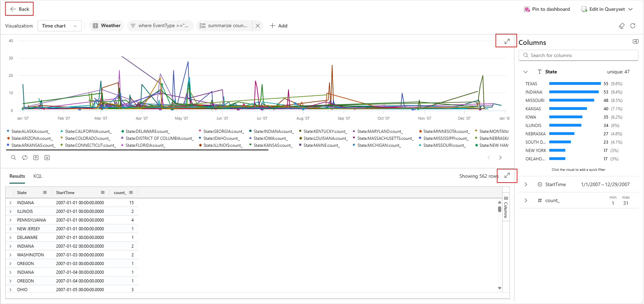Click the legend horizontal scrollbar
The image size is (644, 304).
click(137, 150)
